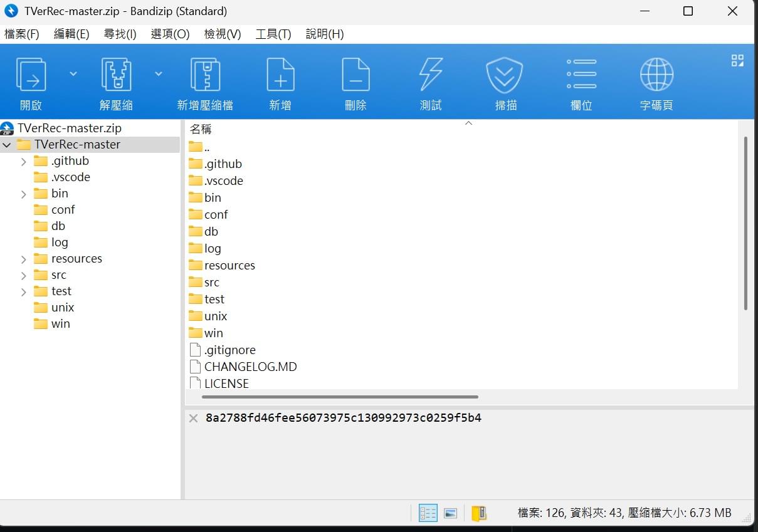Select src folder in file list
The image size is (758, 532).
[204, 283]
